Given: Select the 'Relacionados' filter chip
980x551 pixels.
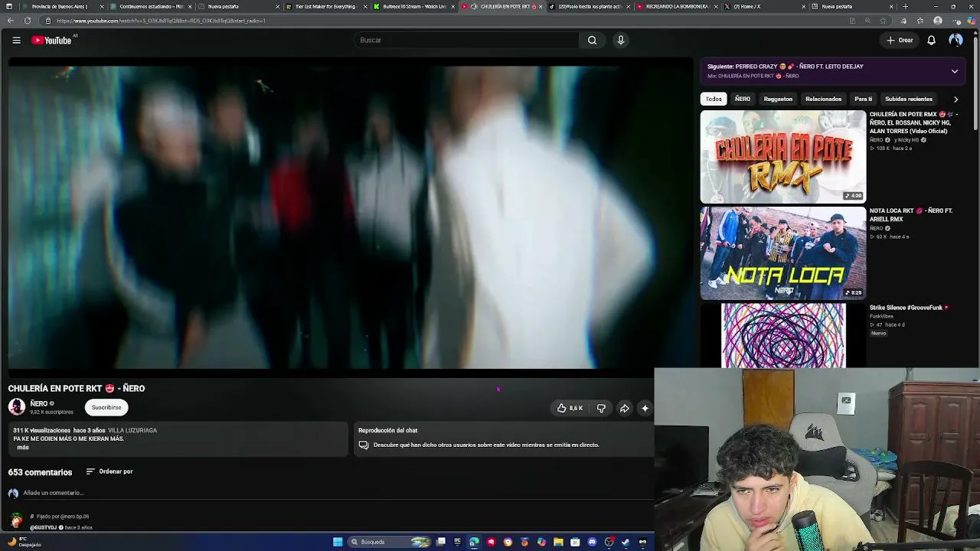Looking at the screenshot, I should pos(823,99).
